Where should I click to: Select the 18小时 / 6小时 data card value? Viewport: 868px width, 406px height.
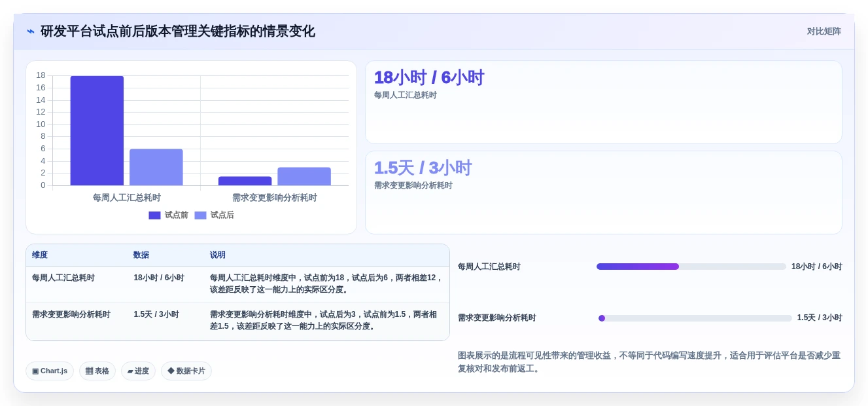[428, 77]
